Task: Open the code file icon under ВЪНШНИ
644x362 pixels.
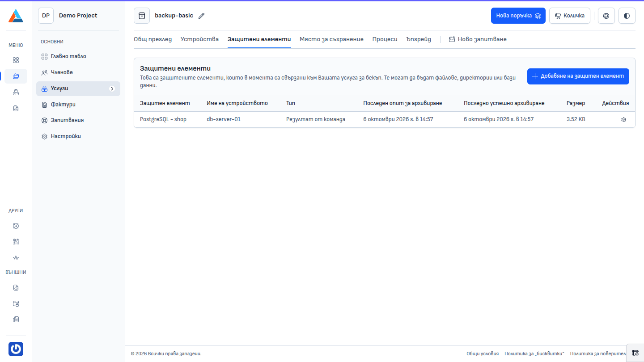Action: [x=16, y=287]
